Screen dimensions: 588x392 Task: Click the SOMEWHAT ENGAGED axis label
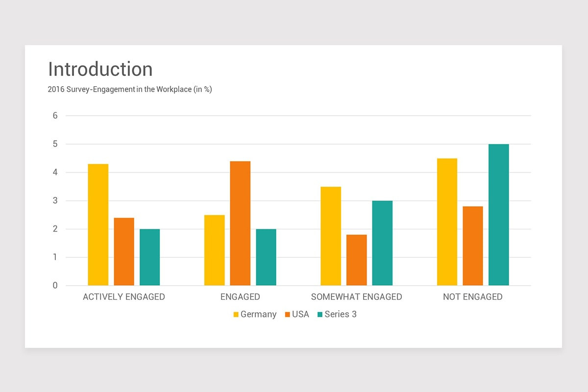click(x=356, y=297)
